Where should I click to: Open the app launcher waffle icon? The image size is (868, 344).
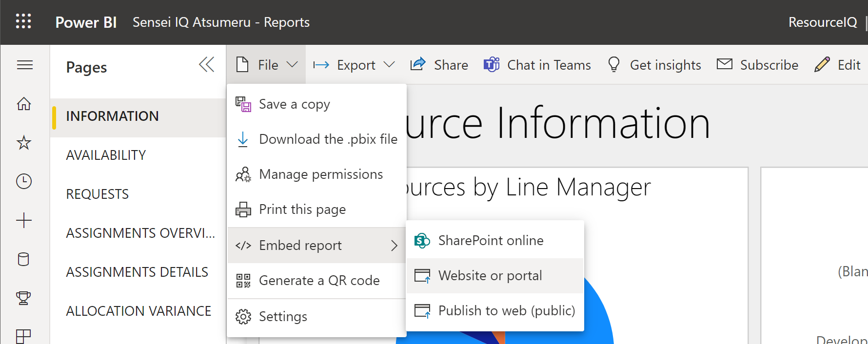click(x=23, y=21)
